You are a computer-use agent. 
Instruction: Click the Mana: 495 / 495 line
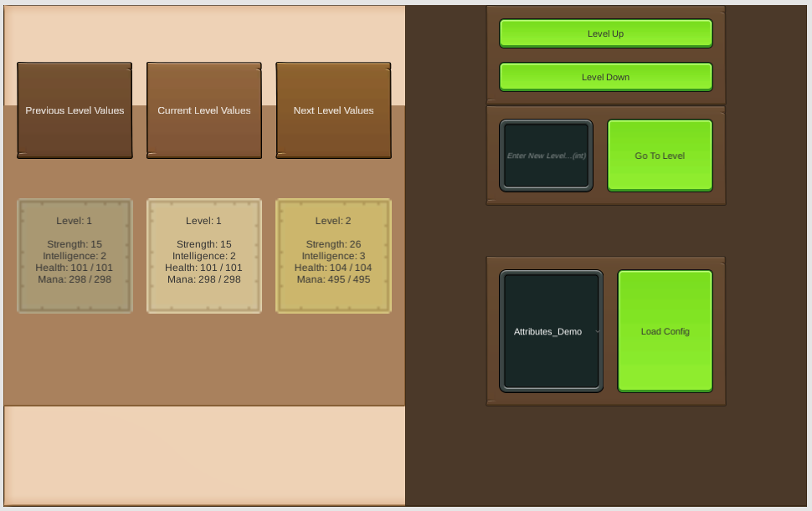(x=333, y=279)
